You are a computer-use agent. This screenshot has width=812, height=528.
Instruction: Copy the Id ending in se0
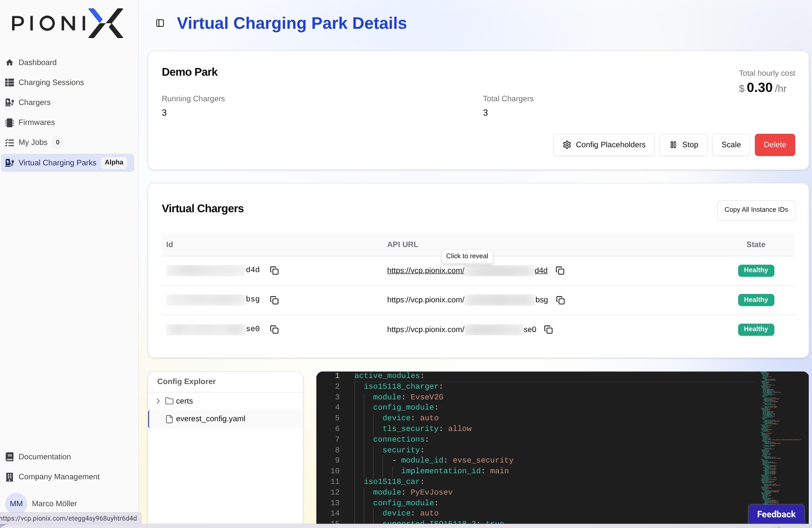275,329
